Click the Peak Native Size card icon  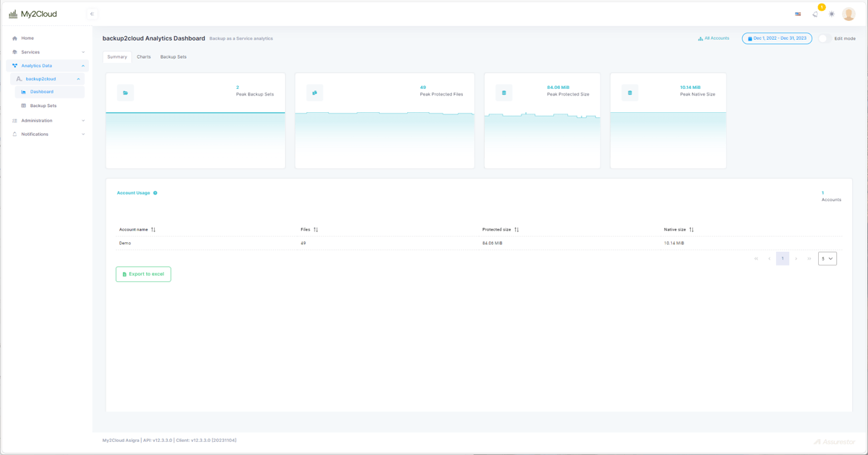click(x=629, y=93)
